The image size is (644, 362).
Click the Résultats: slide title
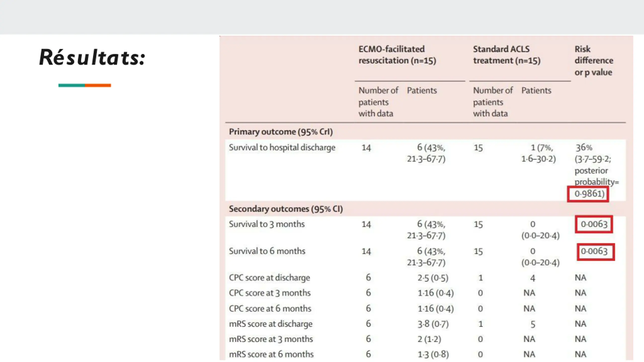[92, 57]
